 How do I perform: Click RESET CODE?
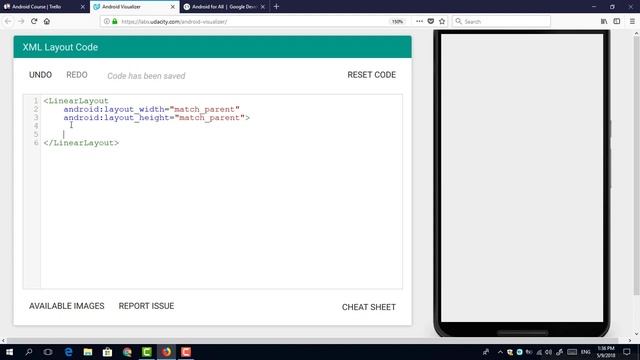[371, 75]
